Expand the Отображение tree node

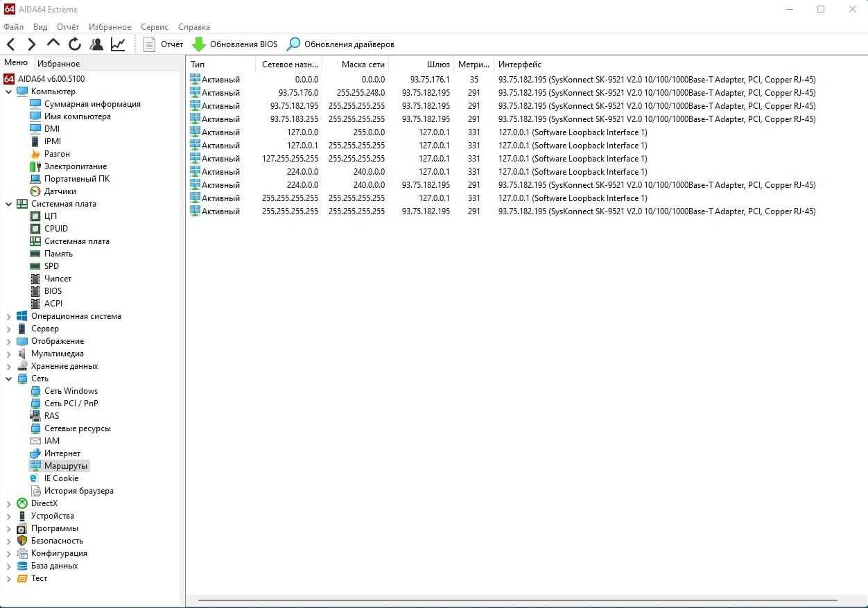[9, 341]
